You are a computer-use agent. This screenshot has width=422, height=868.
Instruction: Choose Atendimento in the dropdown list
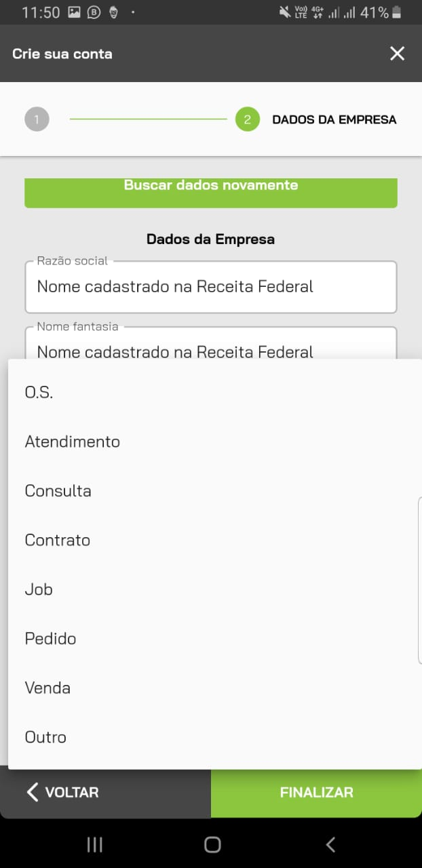coord(72,441)
